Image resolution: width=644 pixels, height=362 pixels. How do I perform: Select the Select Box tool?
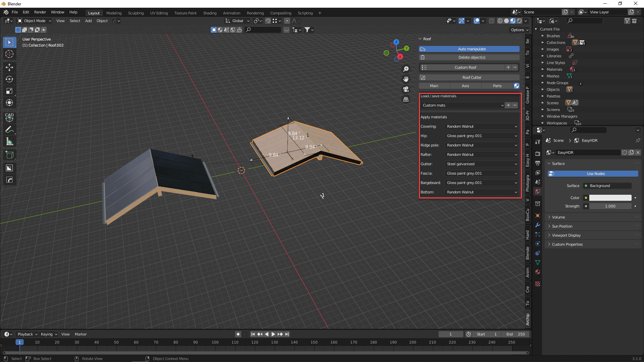pos(9,42)
